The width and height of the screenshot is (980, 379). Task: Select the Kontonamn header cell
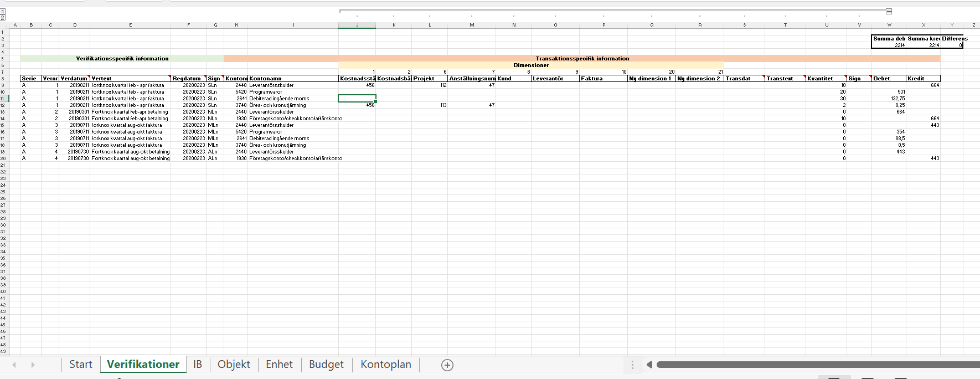[293, 79]
